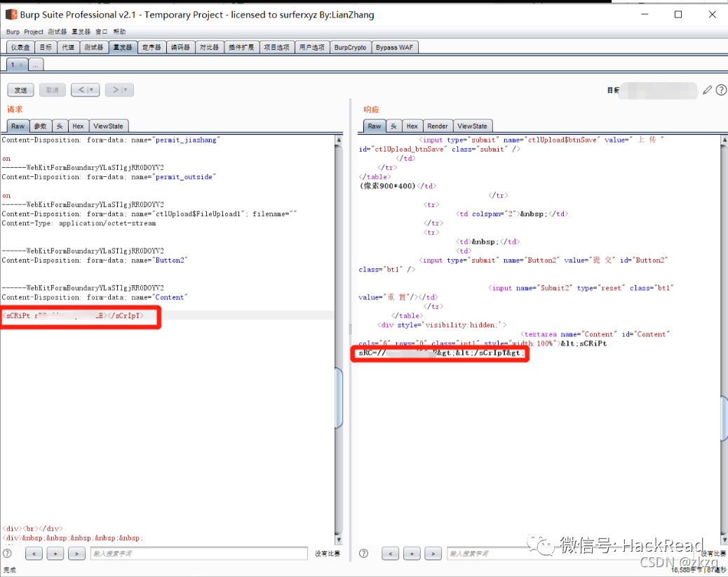
Task: Switch to the 插件扩展 extender tab
Action: click(241, 48)
